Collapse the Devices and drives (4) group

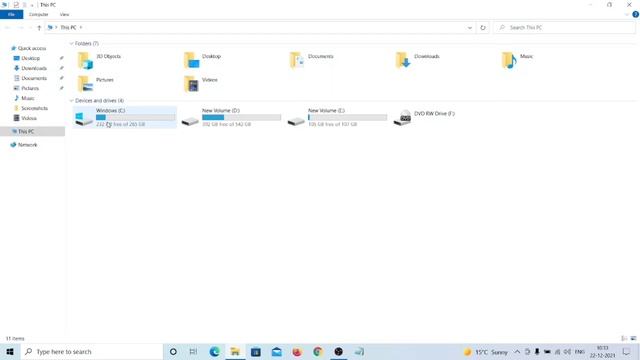[x=71, y=100]
